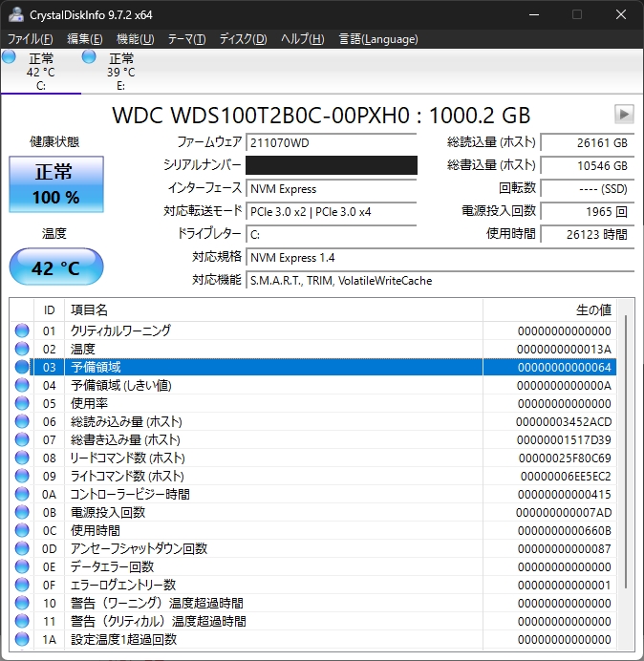Viewport: 644px width, 661px height.
Task: Click the 対応規格 field NVM Express 1.4
Action: [x=440, y=257]
